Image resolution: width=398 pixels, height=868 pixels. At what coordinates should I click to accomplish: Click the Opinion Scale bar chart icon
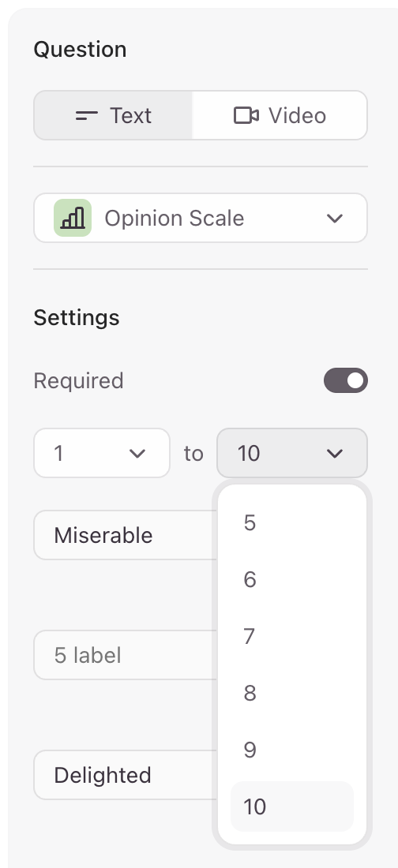[73, 218]
